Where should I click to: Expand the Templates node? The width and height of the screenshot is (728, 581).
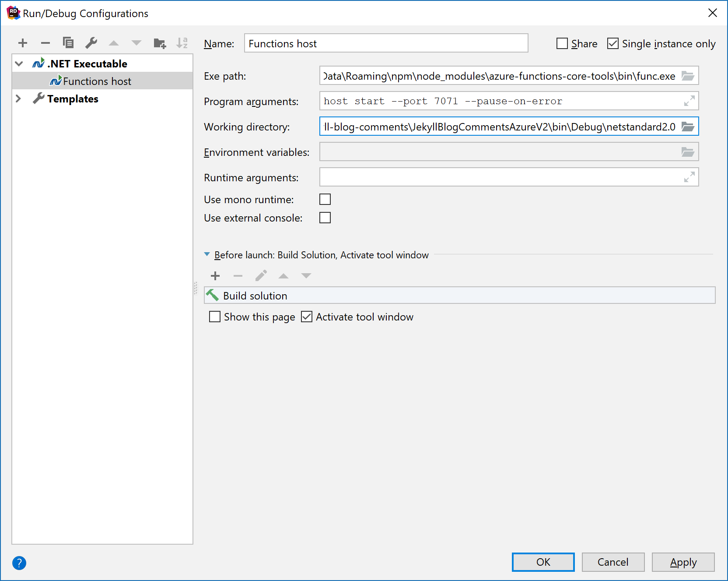pyautogui.click(x=18, y=99)
